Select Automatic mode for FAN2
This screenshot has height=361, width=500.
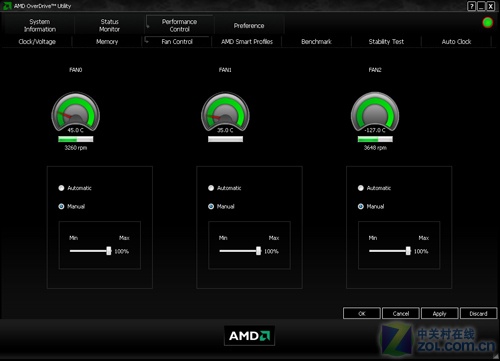[361, 188]
